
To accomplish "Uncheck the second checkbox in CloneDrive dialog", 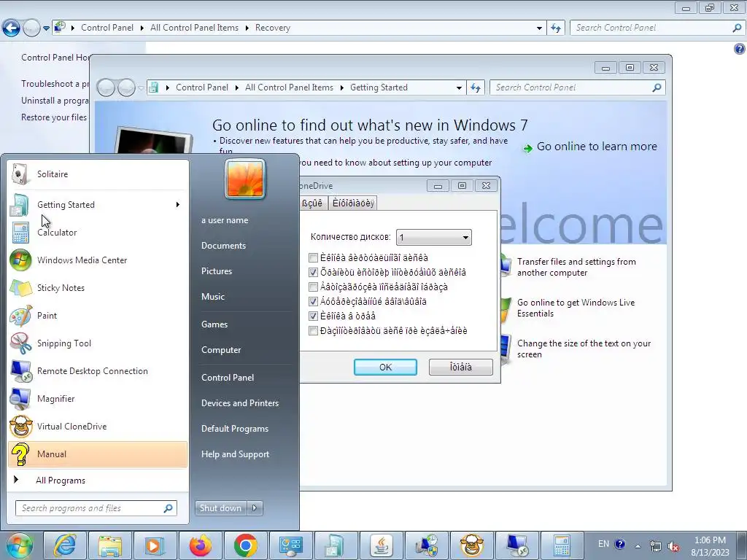I will pos(313,273).
